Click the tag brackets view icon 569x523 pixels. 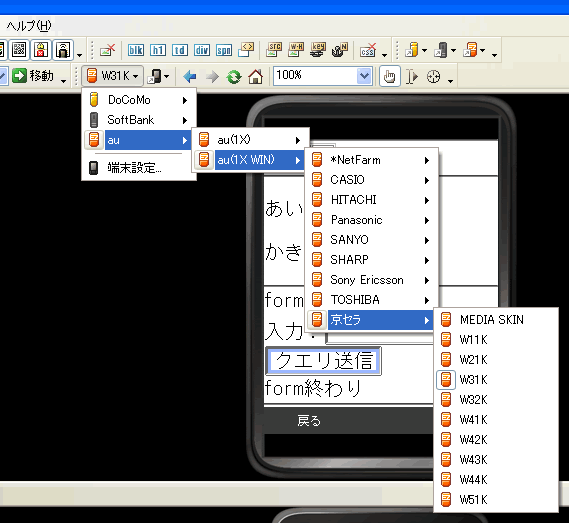246,50
